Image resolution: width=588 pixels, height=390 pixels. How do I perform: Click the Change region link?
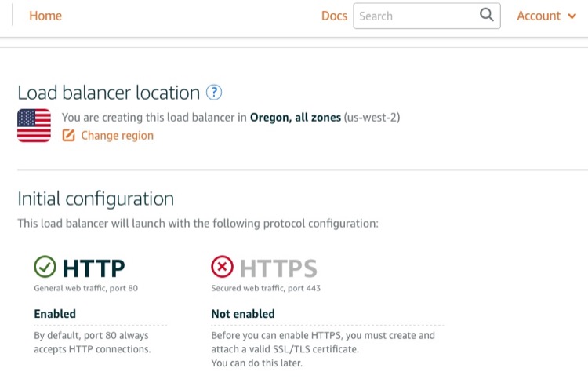pos(117,135)
